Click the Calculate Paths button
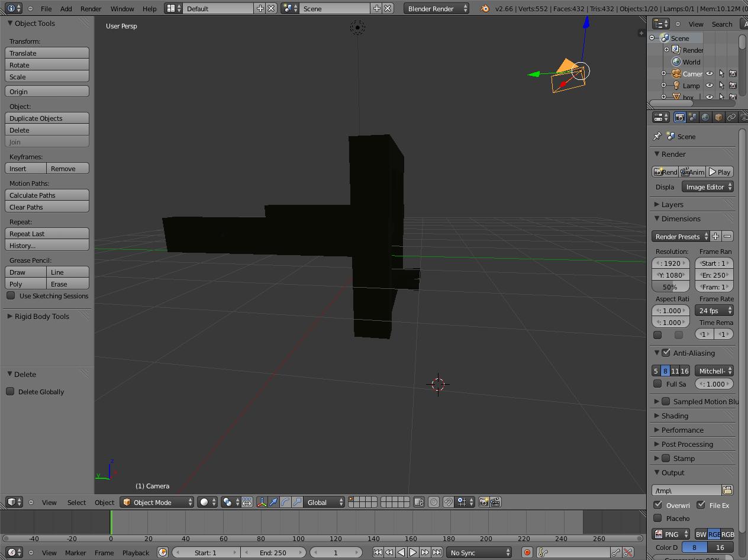Screen dimensions: 748x560 click(47, 195)
